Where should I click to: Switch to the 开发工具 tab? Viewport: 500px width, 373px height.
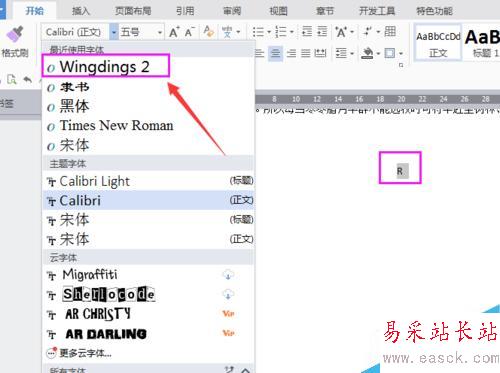377,11
